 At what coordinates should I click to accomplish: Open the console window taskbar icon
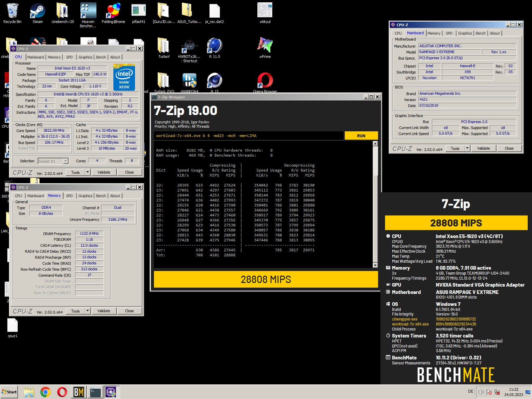(x=95, y=392)
